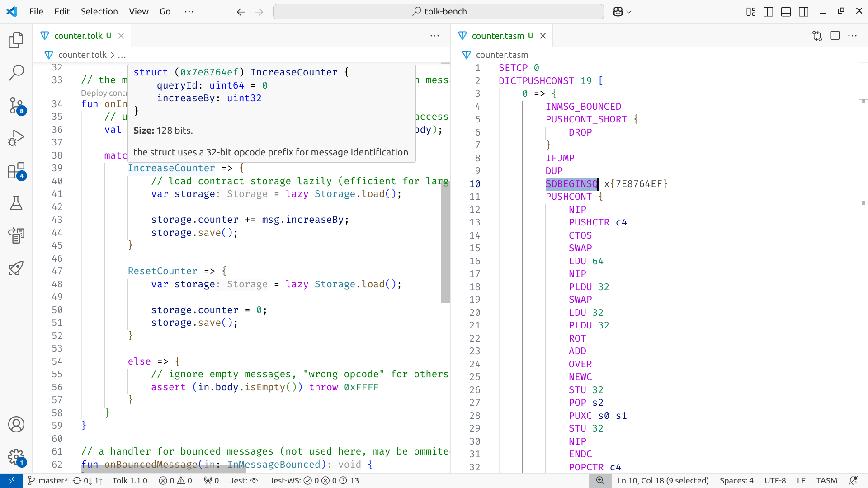
Task: Click Jest-WS test results status
Action: (314, 481)
